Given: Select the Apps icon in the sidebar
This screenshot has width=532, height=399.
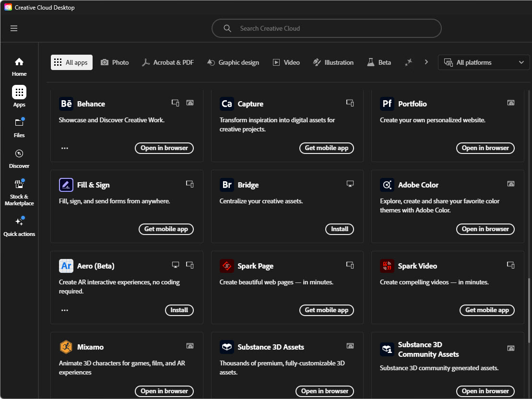Looking at the screenshot, I should 19,92.
